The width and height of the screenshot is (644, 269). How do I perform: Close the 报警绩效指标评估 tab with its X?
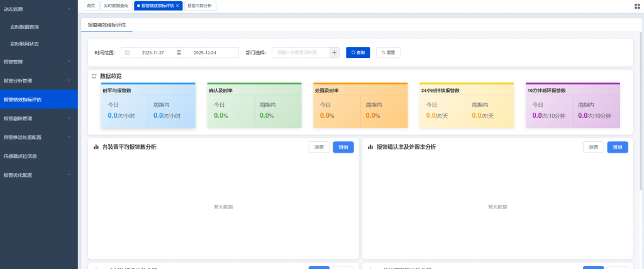pos(177,5)
